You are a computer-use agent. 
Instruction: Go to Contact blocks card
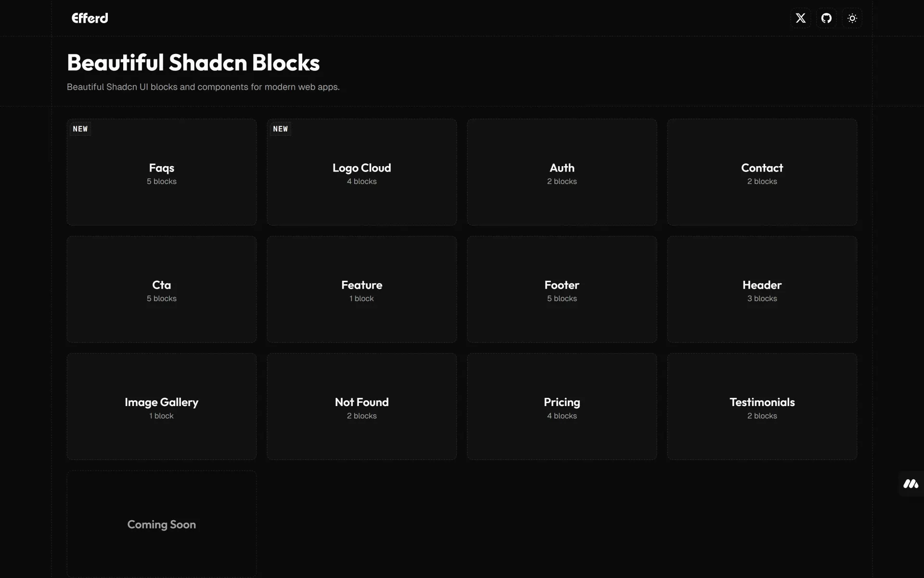coord(762,173)
